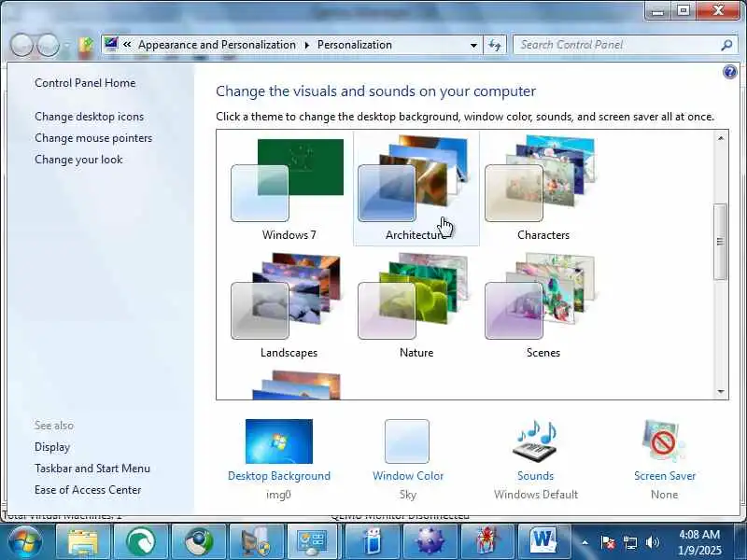Click the volume speaker tray icon
This screenshot has height=560, width=747.
[652, 542]
